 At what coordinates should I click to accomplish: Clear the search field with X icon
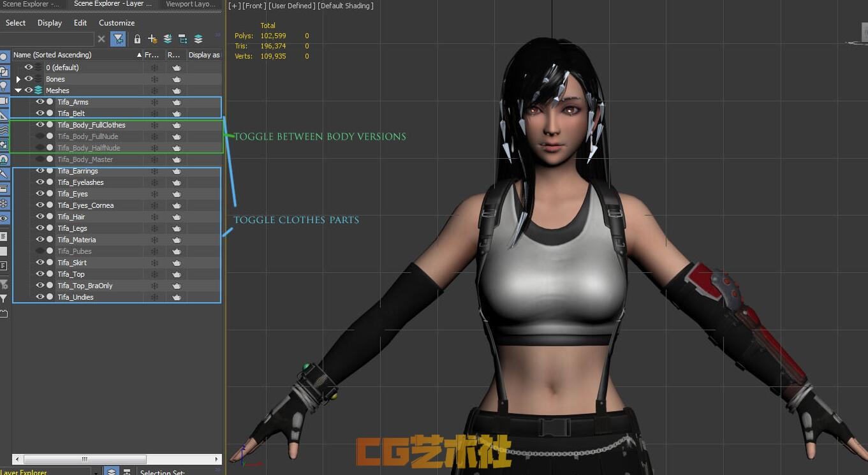click(101, 39)
